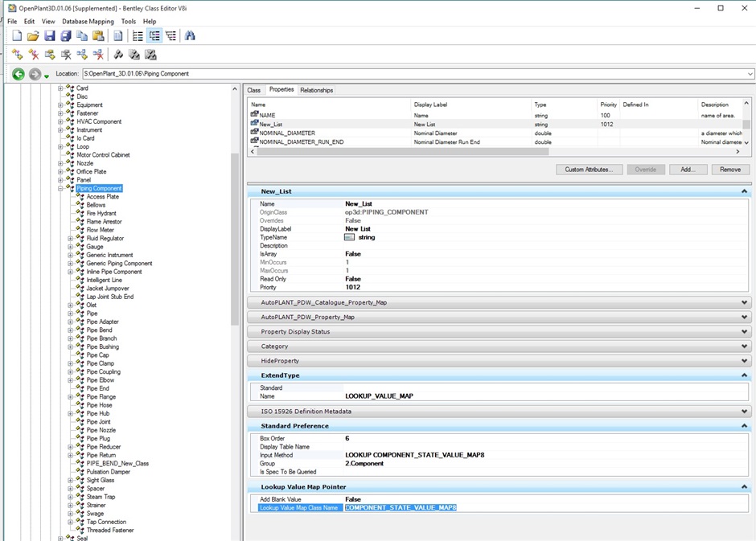Open Find with the binoculars icon
Viewport: 756px width, 541px height.
(190, 35)
